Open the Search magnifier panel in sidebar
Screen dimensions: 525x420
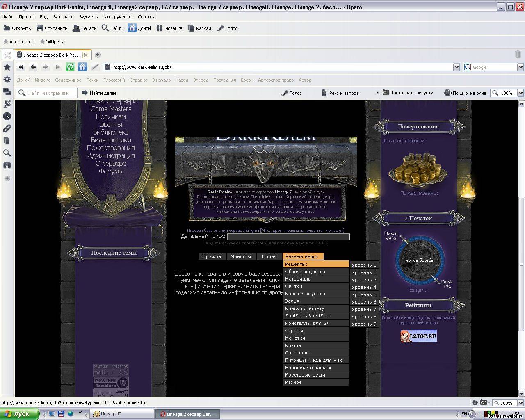7,153
